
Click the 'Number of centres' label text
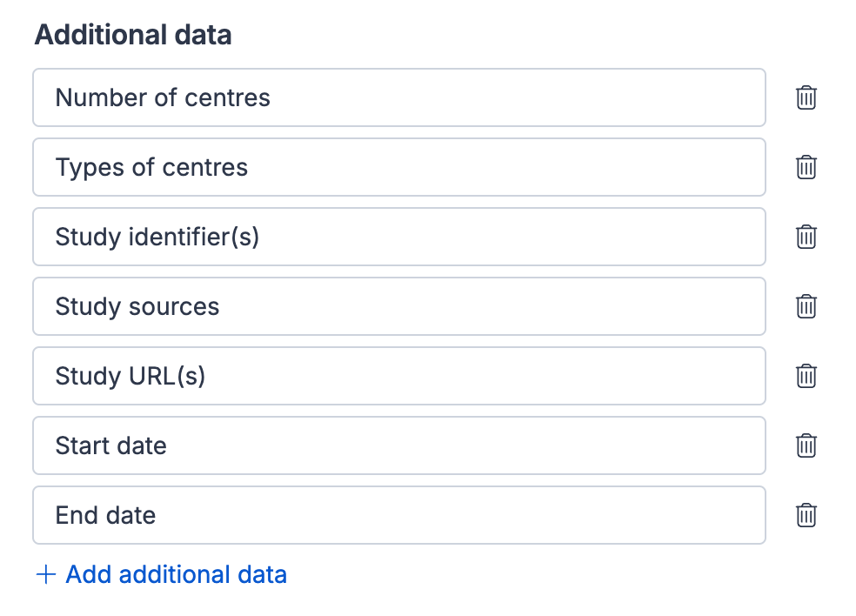click(x=163, y=97)
